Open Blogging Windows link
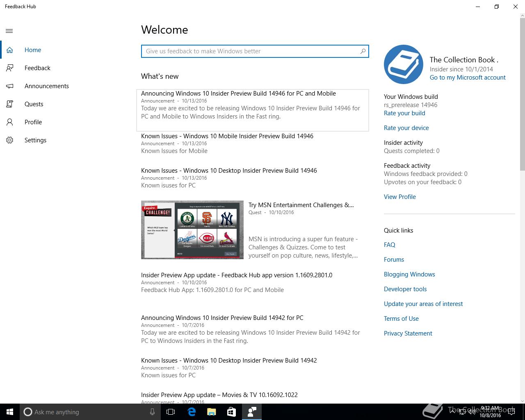 409,274
